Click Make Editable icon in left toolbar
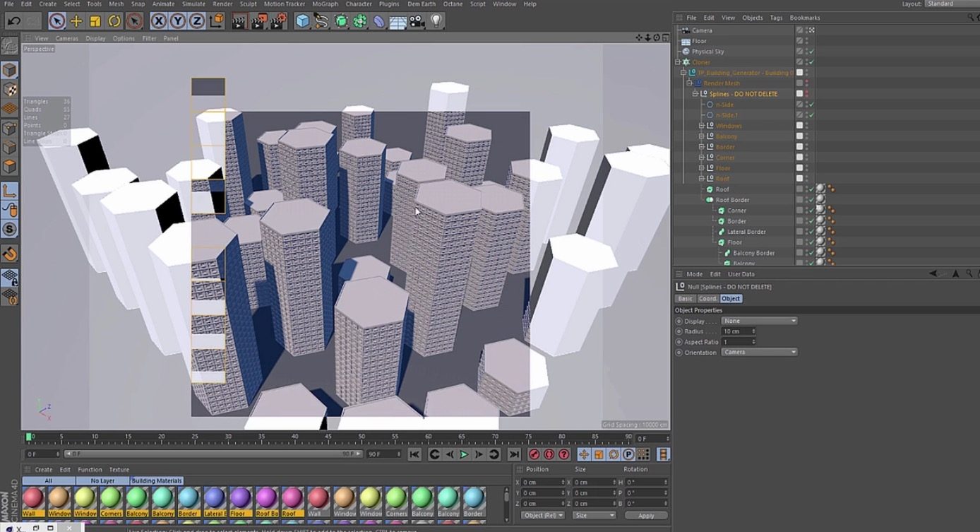 click(9, 46)
